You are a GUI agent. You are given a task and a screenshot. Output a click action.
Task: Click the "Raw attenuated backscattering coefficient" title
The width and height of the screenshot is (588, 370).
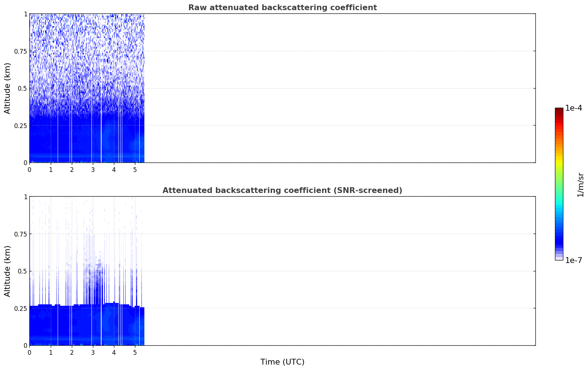[x=282, y=8]
